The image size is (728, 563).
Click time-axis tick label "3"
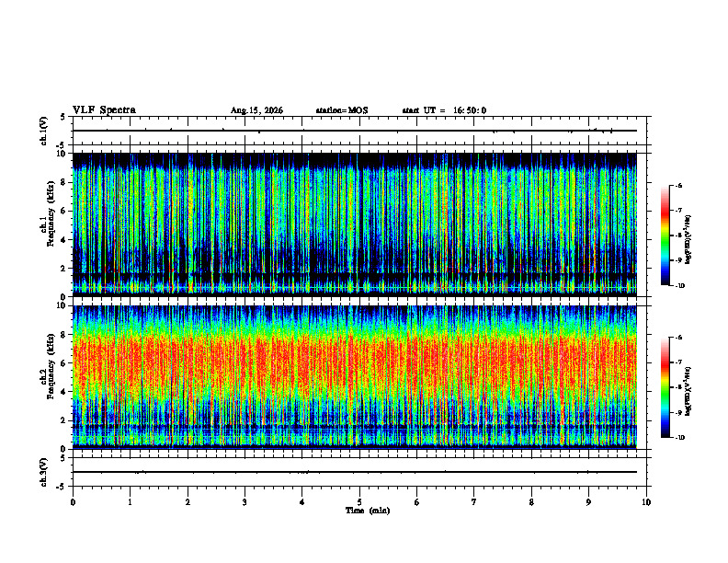click(245, 502)
